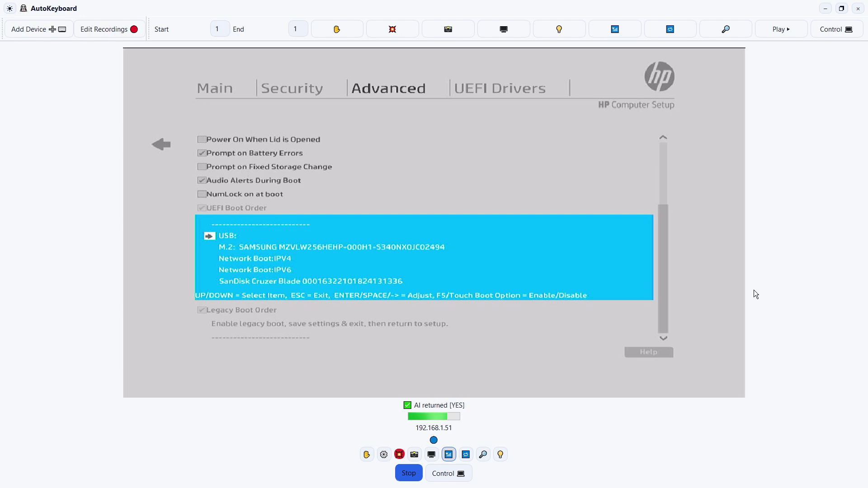Enable Power On When Lid is Opened
This screenshot has height=488, width=868.
click(x=202, y=139)
